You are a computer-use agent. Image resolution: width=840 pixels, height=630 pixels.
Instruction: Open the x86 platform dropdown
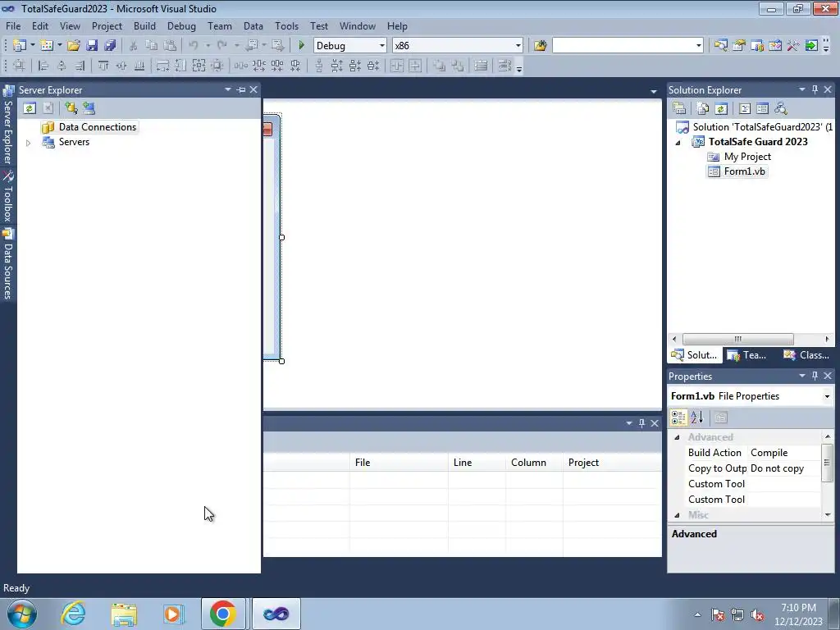518,46
